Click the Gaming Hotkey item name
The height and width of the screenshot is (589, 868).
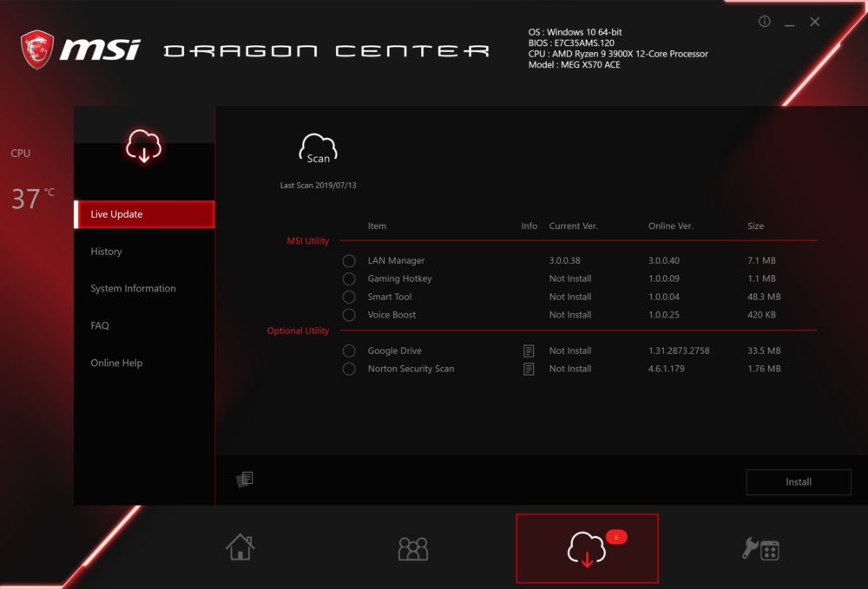point(399,278)
